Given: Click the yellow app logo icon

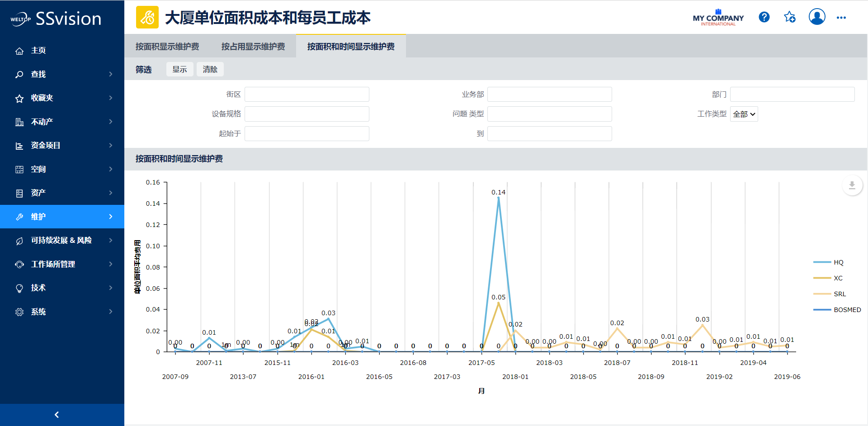Looking at the screenshot, I should [x=147, y=18].
